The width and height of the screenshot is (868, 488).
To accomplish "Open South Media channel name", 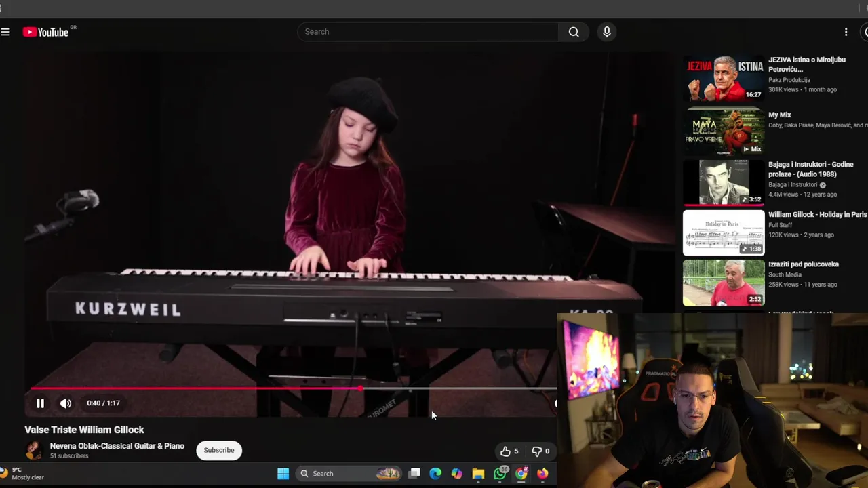I will point(785,275).
